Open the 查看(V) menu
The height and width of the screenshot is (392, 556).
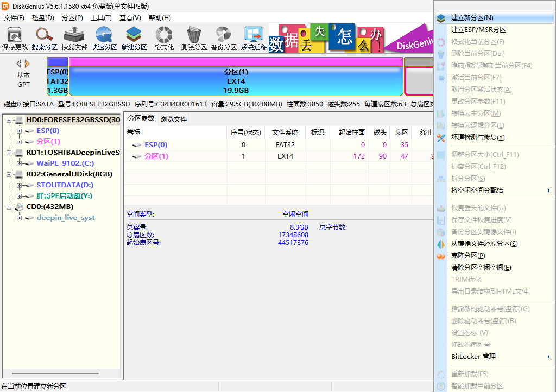(x=130, y=18)
